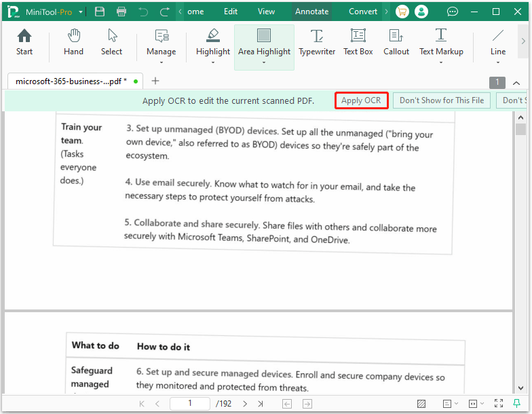Viewport: 532px width, 414px height.
Task: Undo the last action
Action: [x=143, y=12]
